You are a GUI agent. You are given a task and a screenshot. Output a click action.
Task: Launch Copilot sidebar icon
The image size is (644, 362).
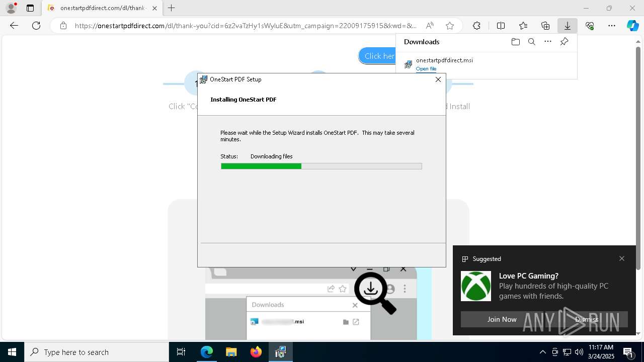[x=633, y=26]
